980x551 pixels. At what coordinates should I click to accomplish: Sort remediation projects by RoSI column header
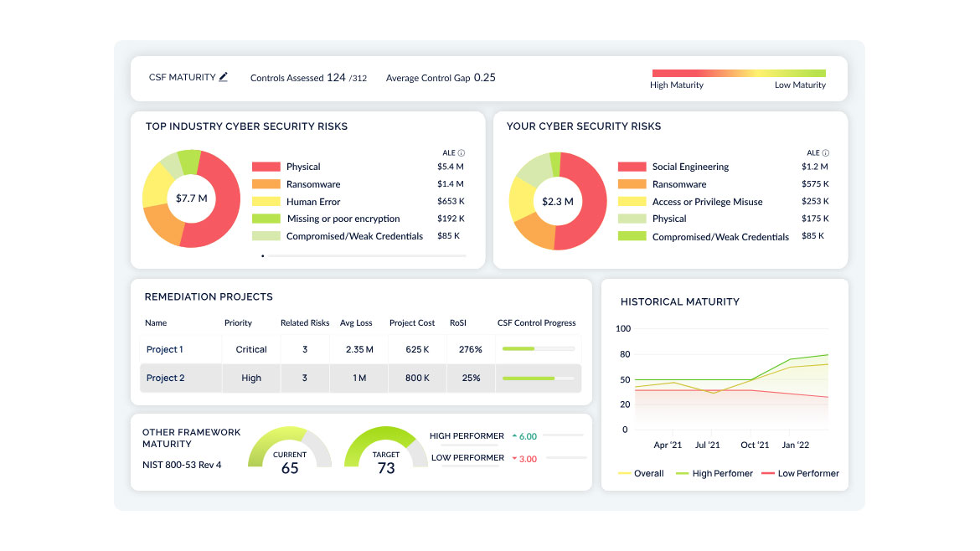tap(459, 322)
